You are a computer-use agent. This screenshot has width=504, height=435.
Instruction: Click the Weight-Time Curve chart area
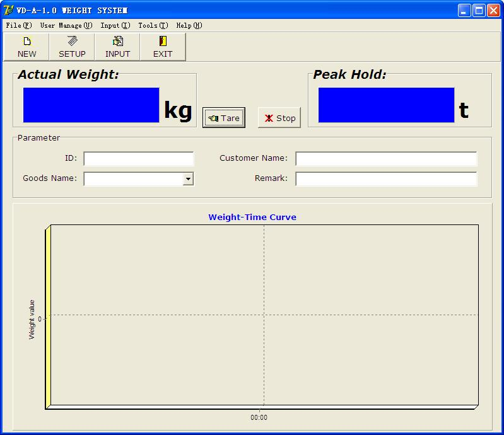(264, 314)
